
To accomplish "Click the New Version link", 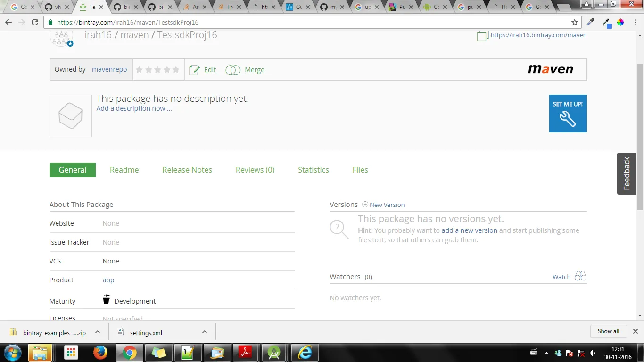I will tap(387, 205).
